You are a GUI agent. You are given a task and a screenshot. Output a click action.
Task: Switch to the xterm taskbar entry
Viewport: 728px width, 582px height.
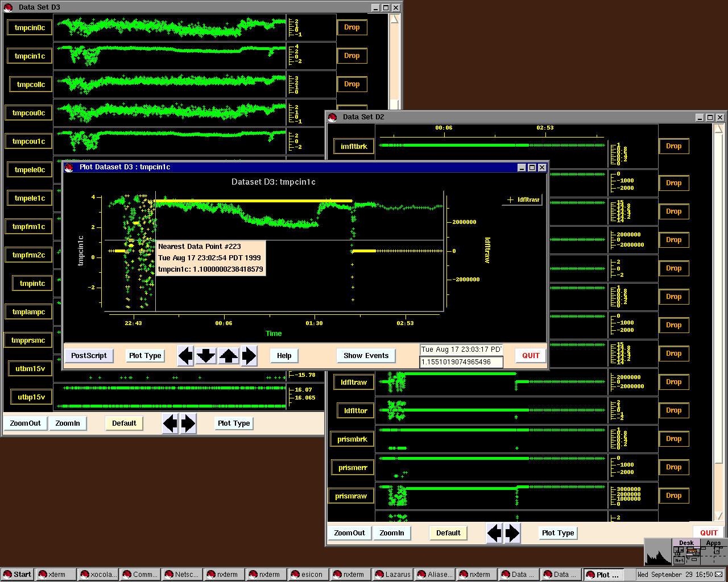[56, 575]
